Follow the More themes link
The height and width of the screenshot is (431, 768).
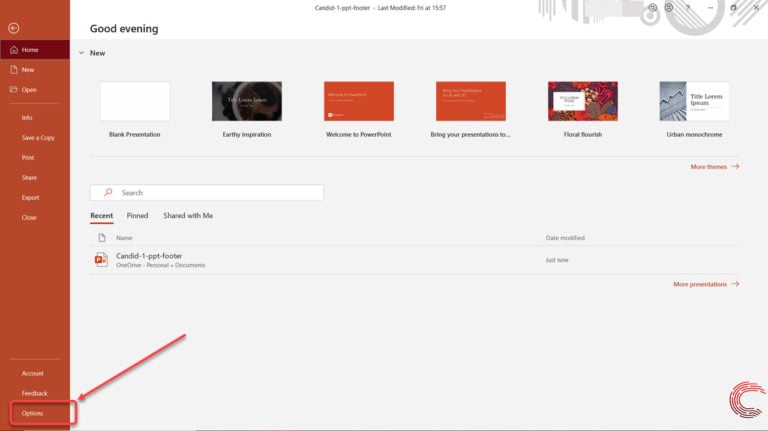pyautogui.click(x=715, y=167)
